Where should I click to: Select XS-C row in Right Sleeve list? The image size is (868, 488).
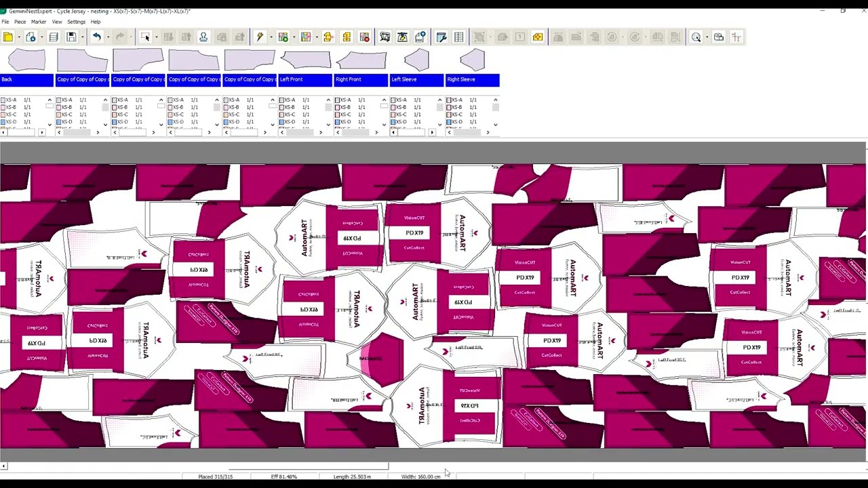coord(468,115)
